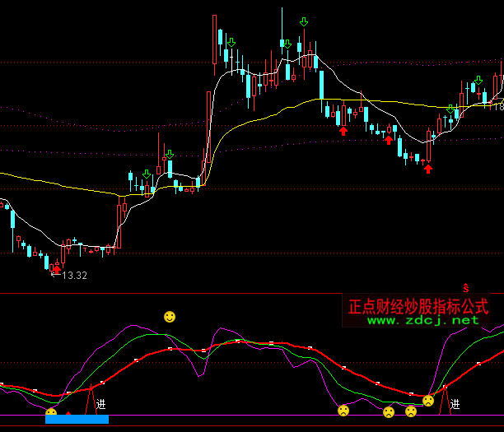Click the red $ symbol above the watermark
The height and width of the screenshot is (432, 504).
(465, 288)
